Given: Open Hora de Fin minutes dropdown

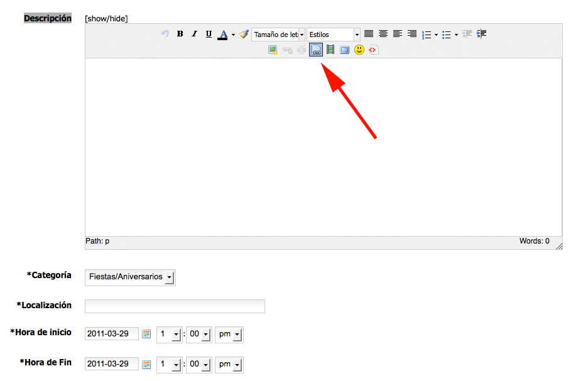Looking at the screenshot, I should (199, 365).
